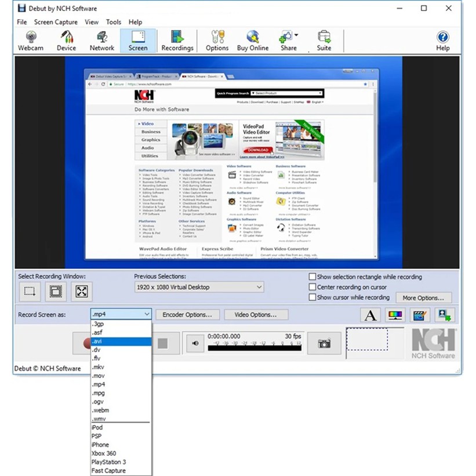The height and width of the screenshot is (476, 476).
Task: Click the speaker volume icon
Action: (x=195, y=343)
